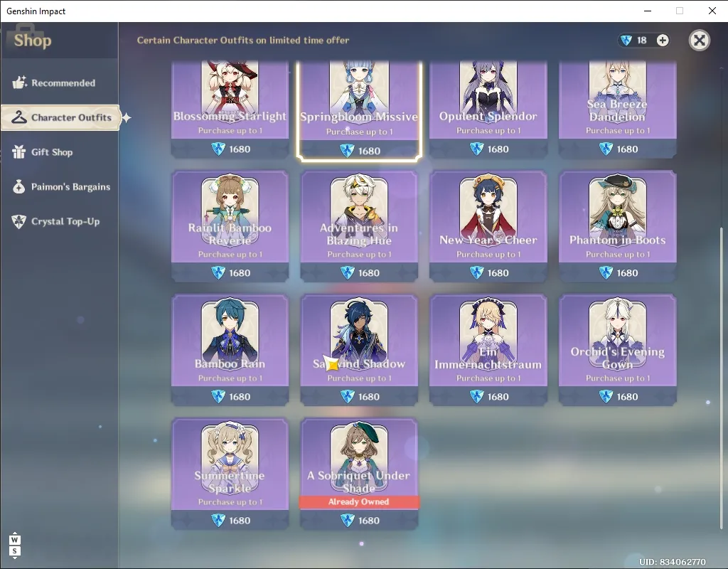The width and height of the screenshot is (728, 569).
Task: Open the already owned A Sobriquet Under Shade outfit
Action: coord(359,474)
